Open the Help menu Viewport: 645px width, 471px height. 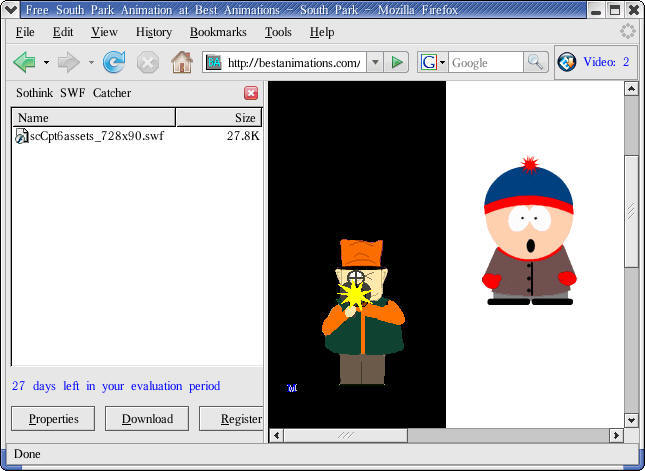pyautogui.click(x=322, y=32)
